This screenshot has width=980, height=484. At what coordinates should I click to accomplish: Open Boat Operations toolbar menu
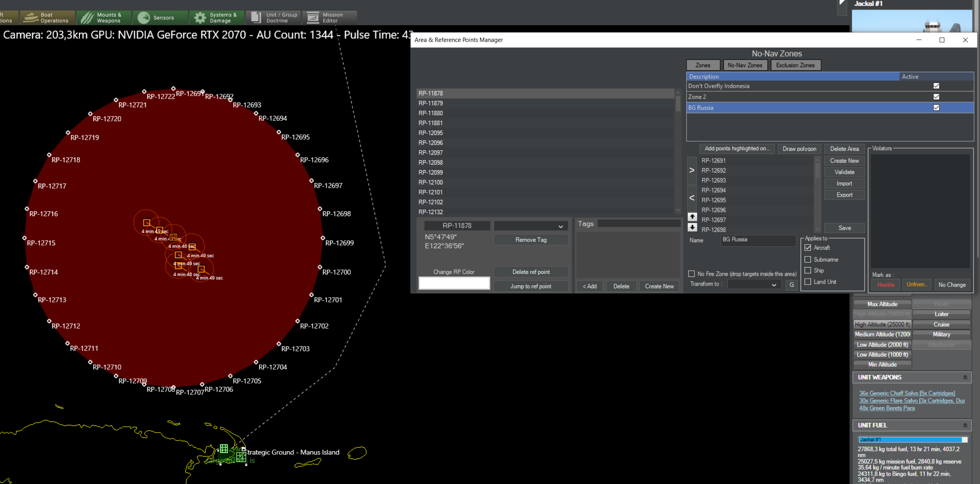pyautogui.click(x=47, y=17)
